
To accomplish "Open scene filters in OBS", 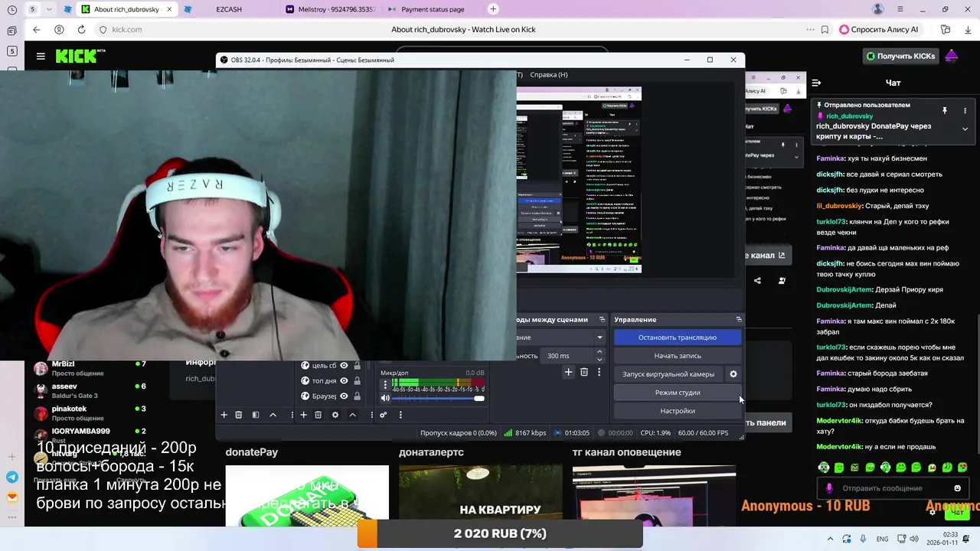I will (256, 415).
